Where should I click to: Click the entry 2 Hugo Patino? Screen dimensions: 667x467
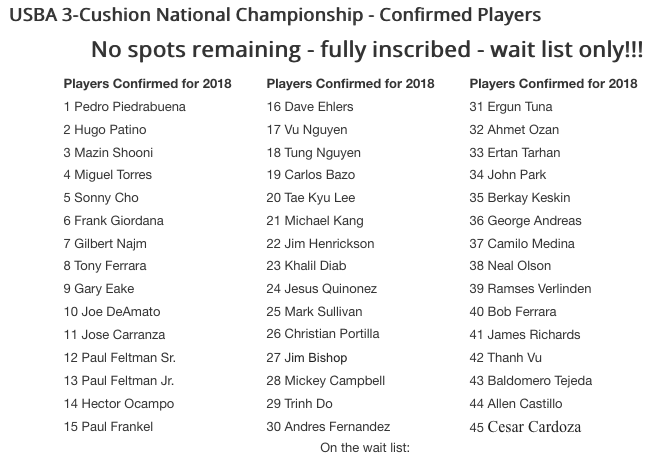(x=105, y=130)
